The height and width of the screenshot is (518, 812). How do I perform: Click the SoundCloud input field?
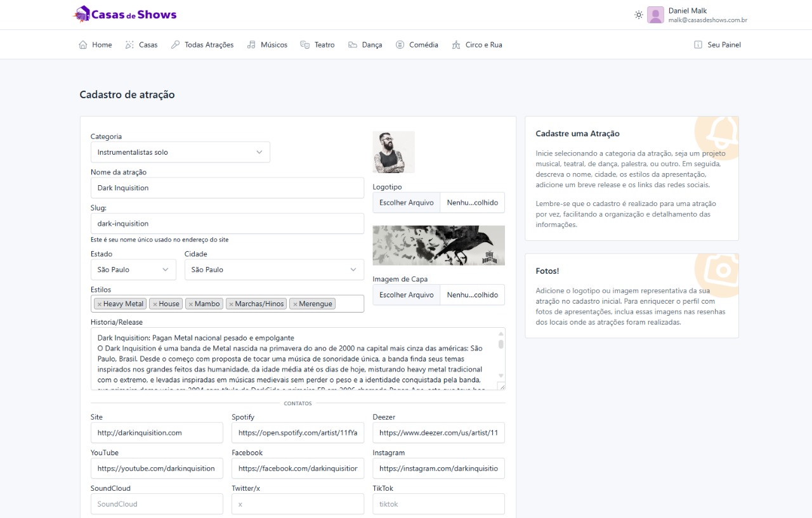coord(157,504)
